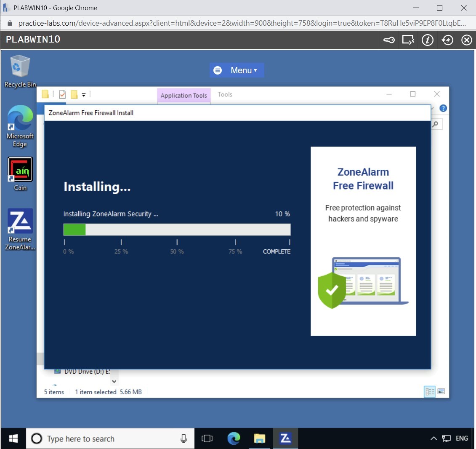Image resolution: width=476 pixels, height=449 pixels.
Task: Click the show hidden icons chevron in system tray
Action: tap(433, 438)
